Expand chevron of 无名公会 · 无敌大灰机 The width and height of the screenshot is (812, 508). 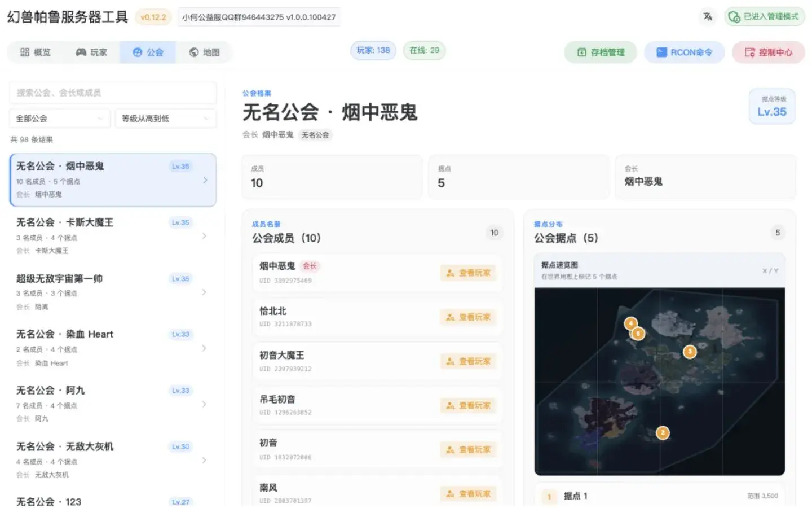[x=204, y=460]
